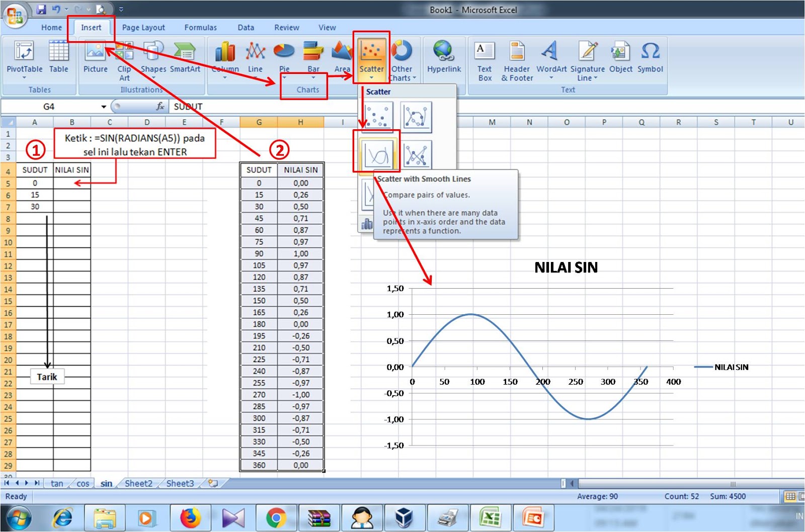
Task: Switch to the Review tab
Action: point(286,28)
